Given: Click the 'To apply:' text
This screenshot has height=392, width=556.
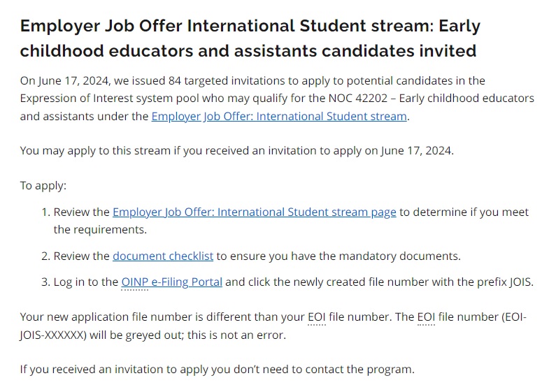Looking at the screenshot, I should tap(43, 186).
